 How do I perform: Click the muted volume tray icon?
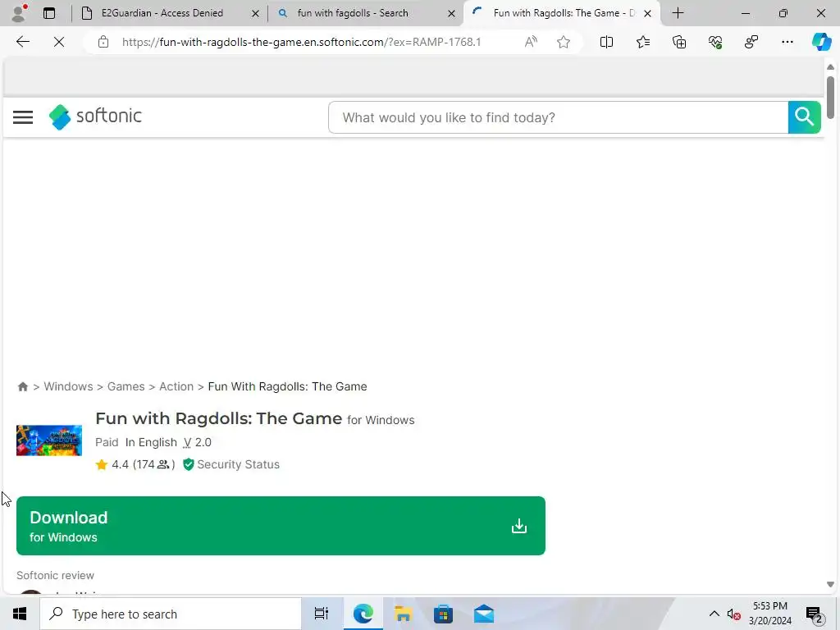[733, 614]
